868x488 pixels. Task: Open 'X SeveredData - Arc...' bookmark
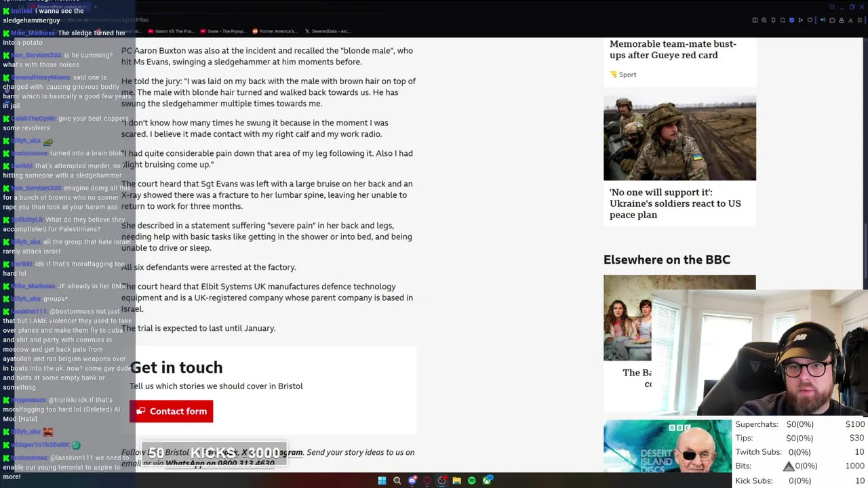328,31
